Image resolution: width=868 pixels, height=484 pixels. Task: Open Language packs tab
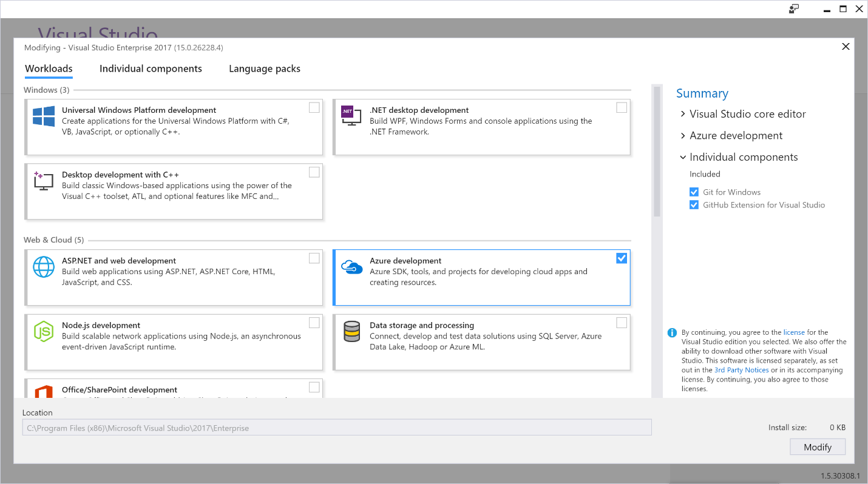coord(265,69)
